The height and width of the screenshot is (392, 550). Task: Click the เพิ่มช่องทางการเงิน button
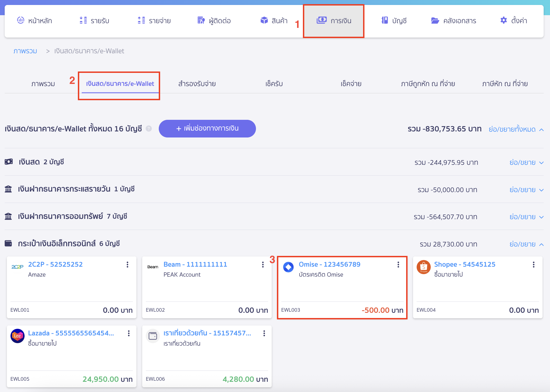click(207, 128)
